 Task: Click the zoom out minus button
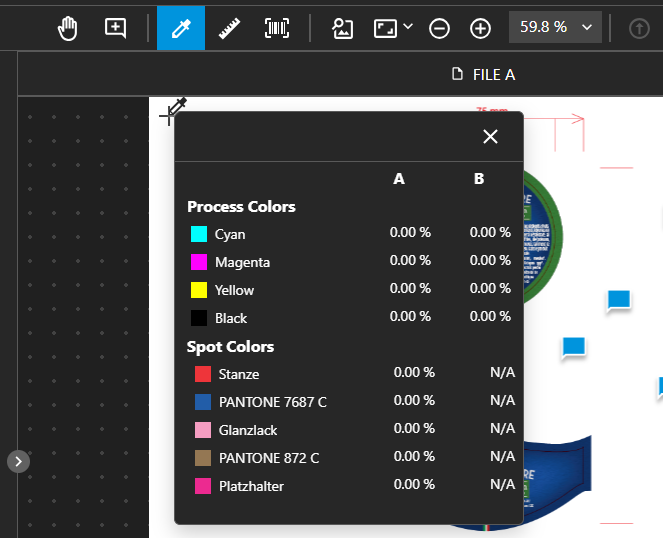(439, 28)
